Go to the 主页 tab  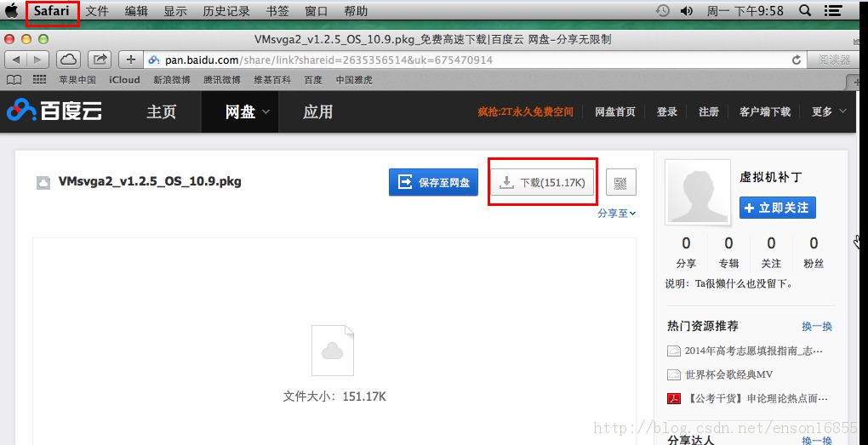click(x=161, y=111)
